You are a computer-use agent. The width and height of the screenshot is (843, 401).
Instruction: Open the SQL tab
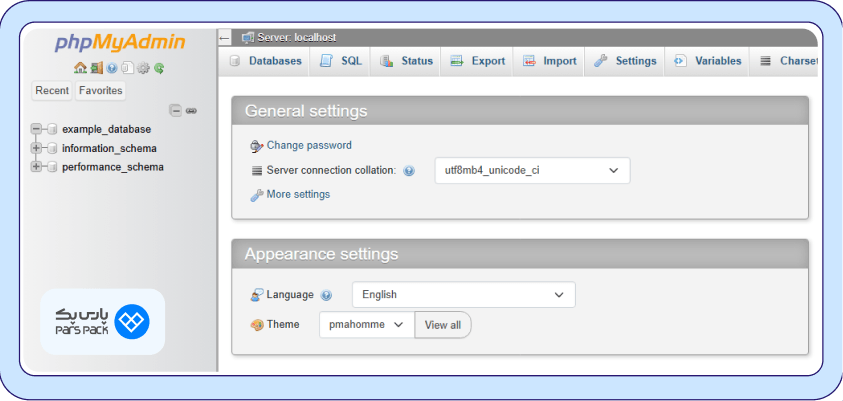341,61
